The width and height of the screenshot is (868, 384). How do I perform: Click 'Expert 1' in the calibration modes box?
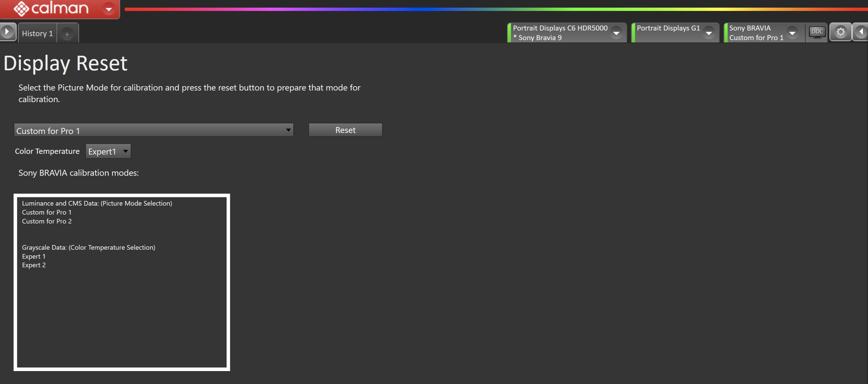point(34,256)
